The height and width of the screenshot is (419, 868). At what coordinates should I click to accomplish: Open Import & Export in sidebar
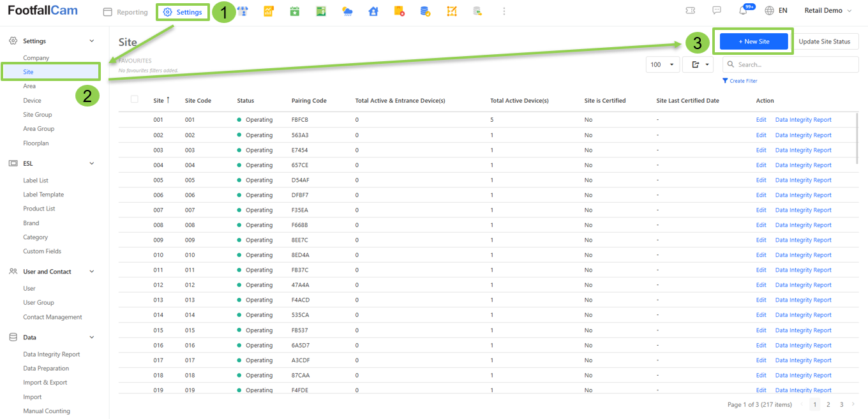tap(45, 383)
